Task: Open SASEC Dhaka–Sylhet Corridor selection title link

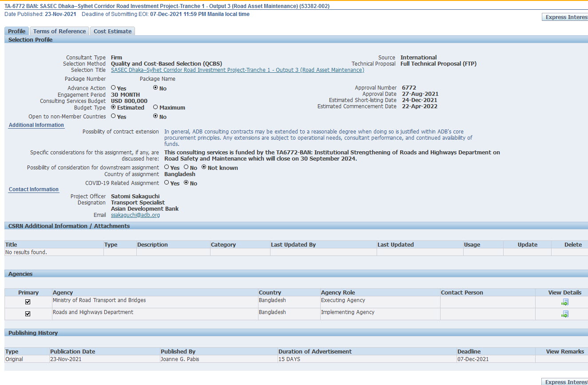Action: click(x=237, y=70)
